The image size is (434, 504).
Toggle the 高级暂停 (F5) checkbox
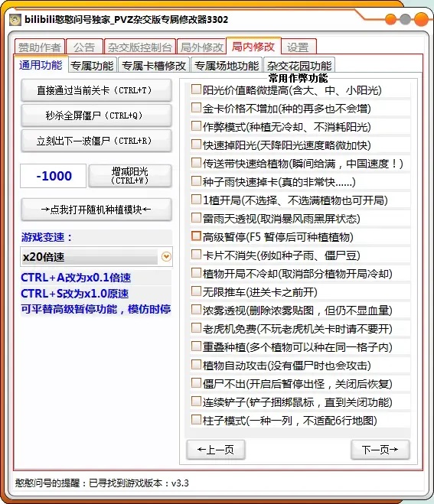coord(196,236)
